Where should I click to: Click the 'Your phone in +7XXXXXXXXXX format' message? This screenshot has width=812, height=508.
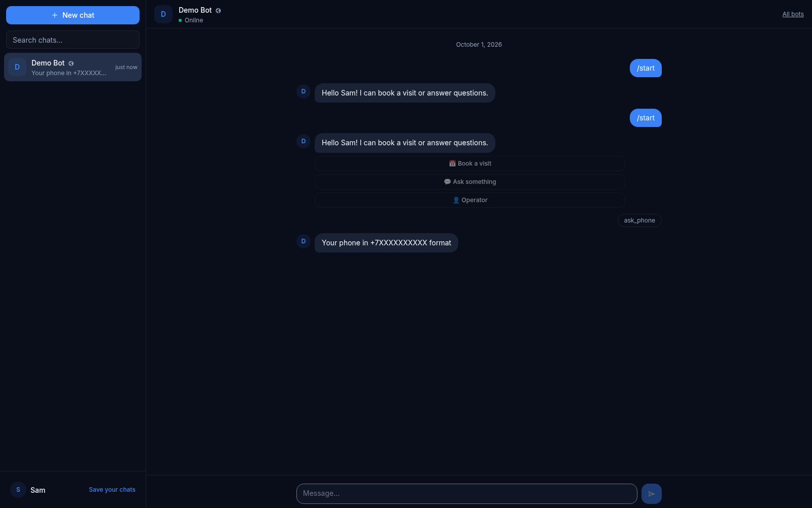click(x=386, y=243)
